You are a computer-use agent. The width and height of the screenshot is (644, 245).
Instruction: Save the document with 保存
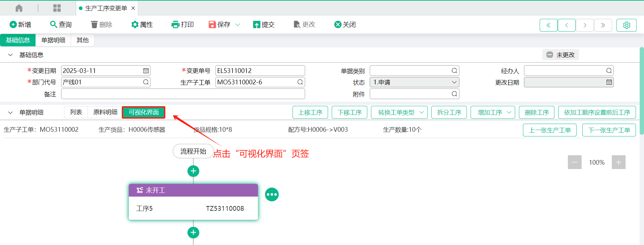(220, 25)
